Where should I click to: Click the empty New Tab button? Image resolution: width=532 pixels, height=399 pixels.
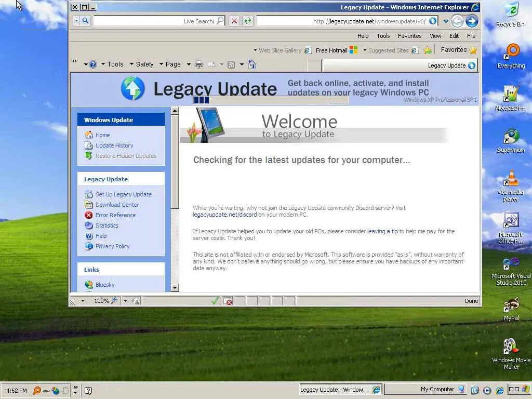point(314,65)
